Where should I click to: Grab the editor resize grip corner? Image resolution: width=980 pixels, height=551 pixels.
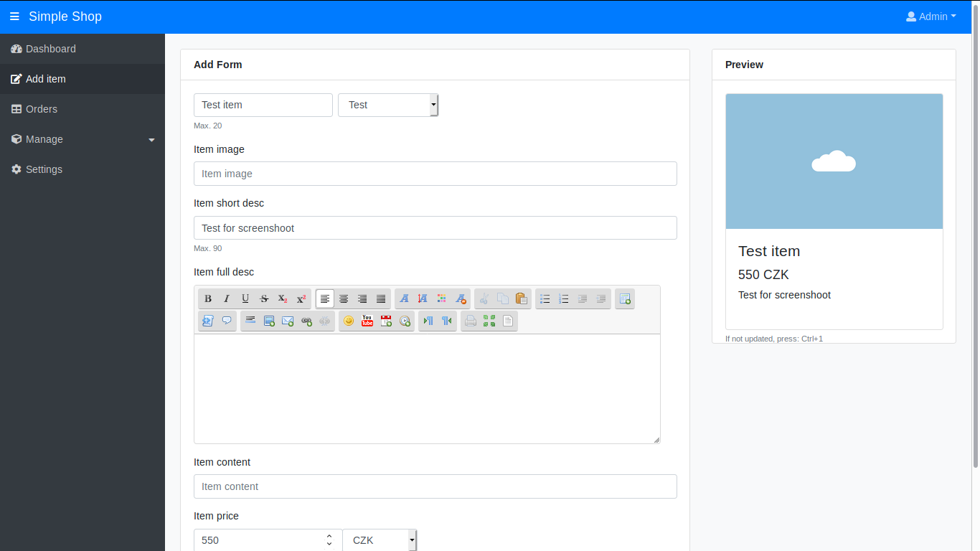(656, 440)
